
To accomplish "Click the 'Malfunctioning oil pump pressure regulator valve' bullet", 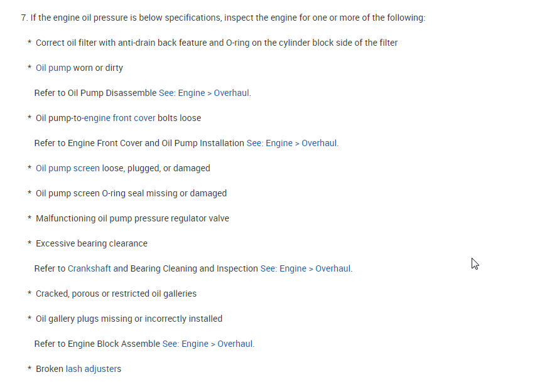I will click(132, 218).
